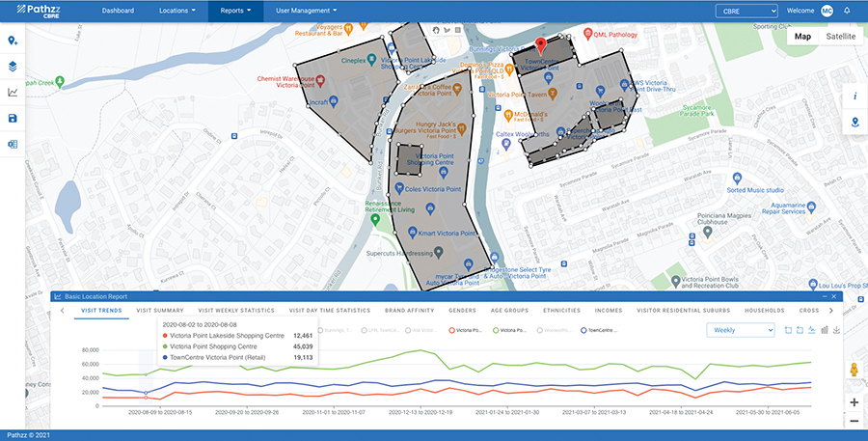868x441 pixels.
Task: Expand the Locations menu
Action: pos(176,11)
